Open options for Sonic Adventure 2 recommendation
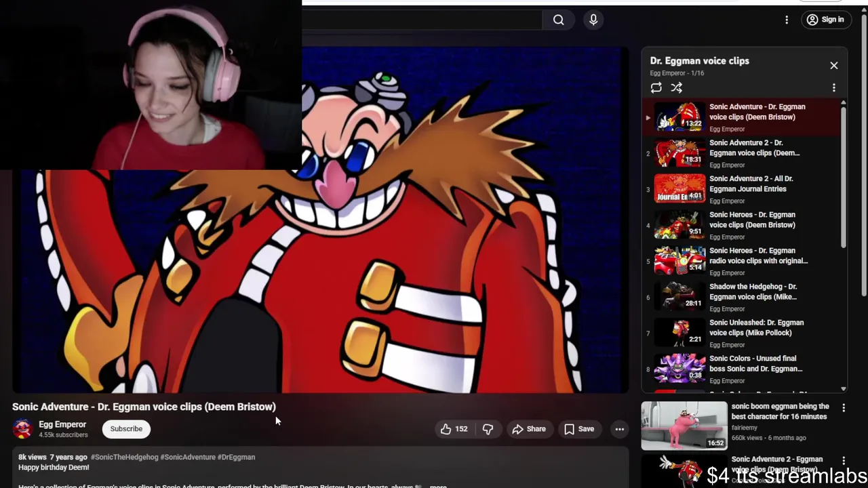 pos(844,461)
